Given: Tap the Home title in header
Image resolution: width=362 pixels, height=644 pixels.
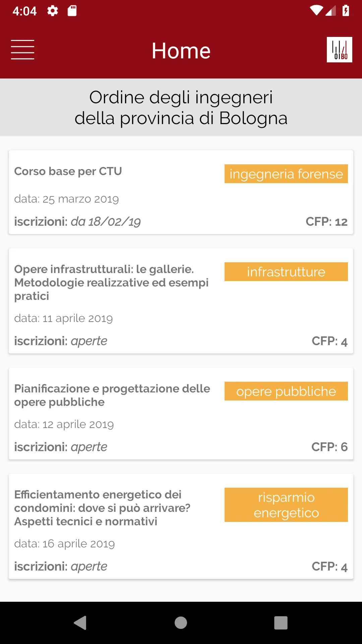Looking at the screenshot, I should tap(181, 51).
